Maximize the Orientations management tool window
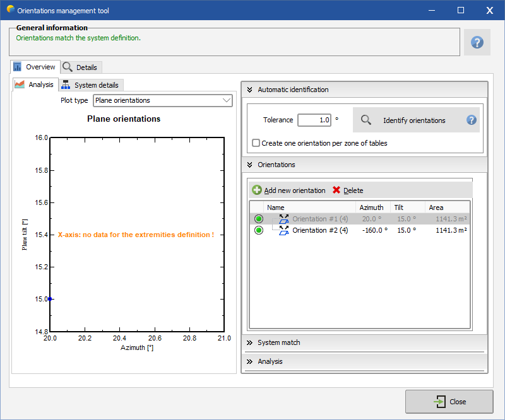Image resolution: width=505 pixels, height=420 pixels. click(x=461, y=10)
